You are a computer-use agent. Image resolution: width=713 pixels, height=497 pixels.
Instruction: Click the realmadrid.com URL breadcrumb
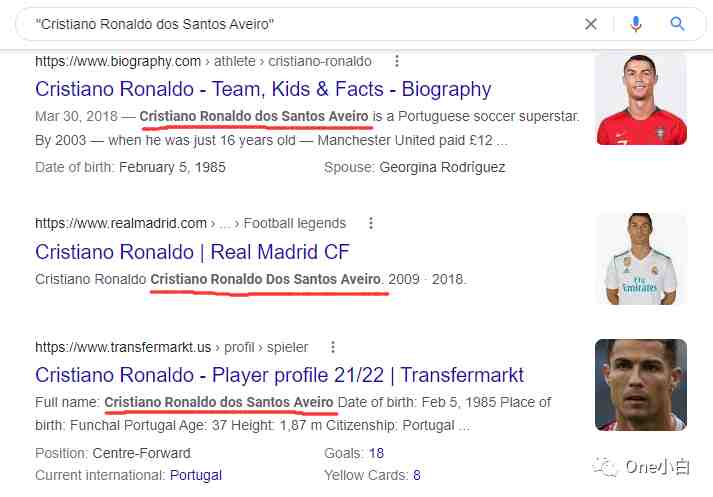191,223
